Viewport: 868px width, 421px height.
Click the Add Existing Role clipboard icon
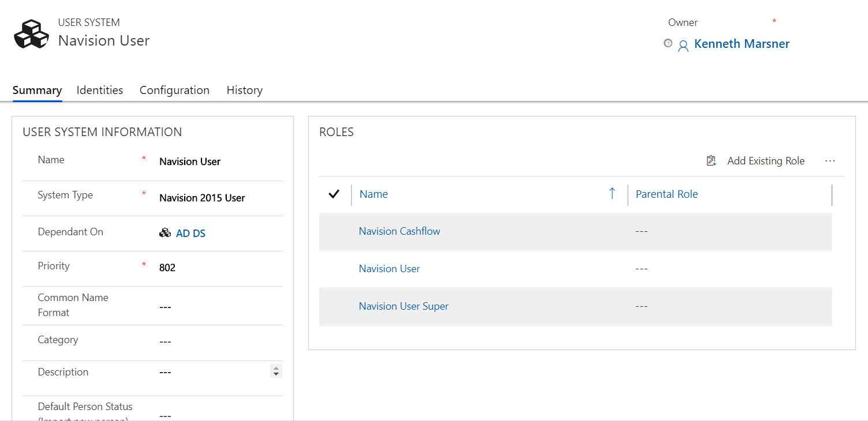coord(711,161)
